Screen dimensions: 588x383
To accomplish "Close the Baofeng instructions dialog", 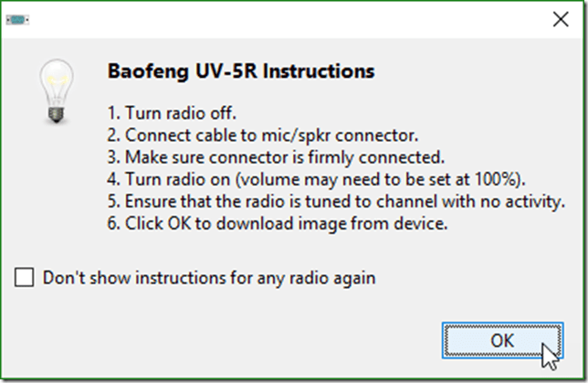I will (560, 18).
